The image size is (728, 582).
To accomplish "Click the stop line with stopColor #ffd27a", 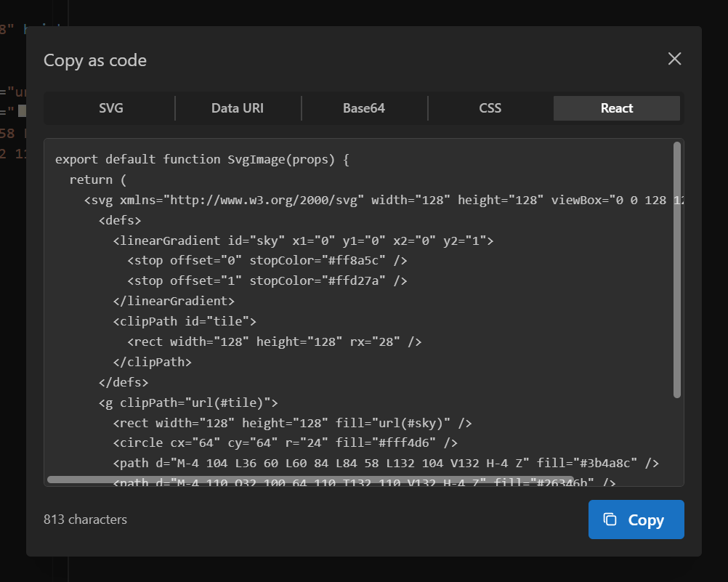I will [x=267, y=281].
